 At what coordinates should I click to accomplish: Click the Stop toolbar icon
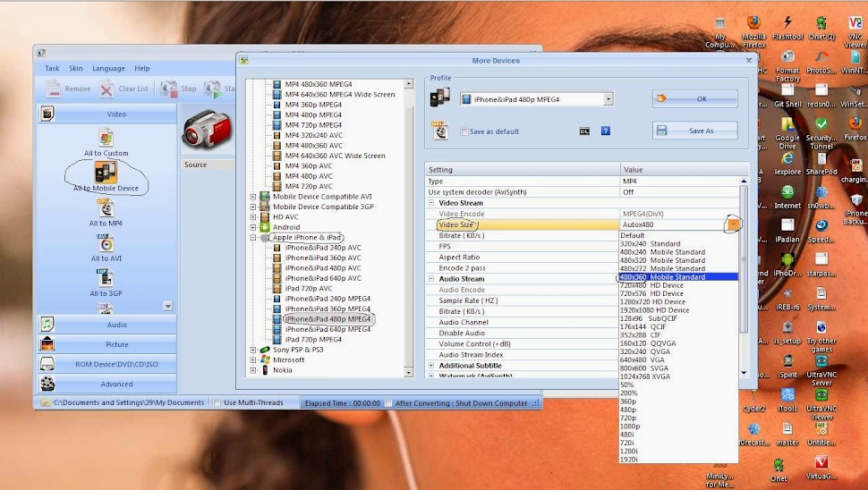168,89
